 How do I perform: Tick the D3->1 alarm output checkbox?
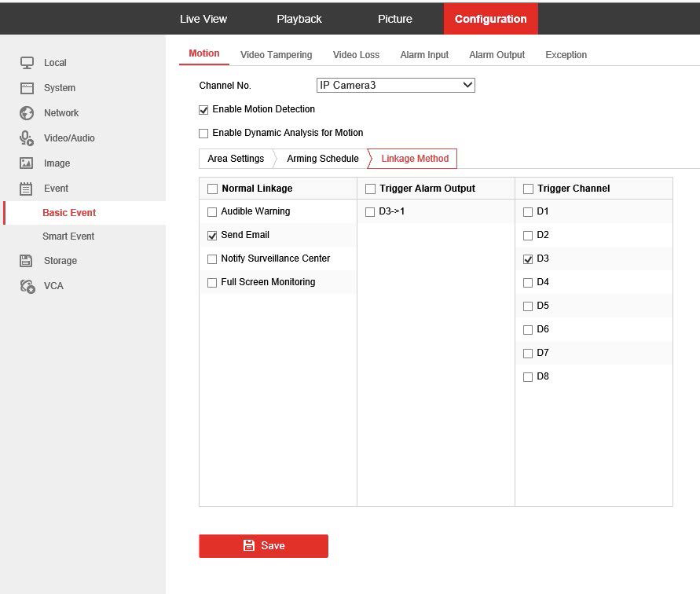click(370, 212)
